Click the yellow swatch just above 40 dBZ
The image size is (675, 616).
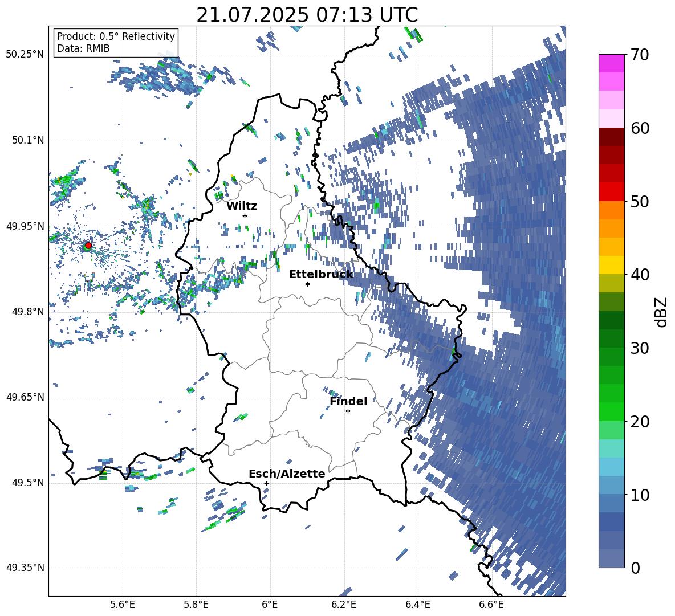(x=611, y=265)
